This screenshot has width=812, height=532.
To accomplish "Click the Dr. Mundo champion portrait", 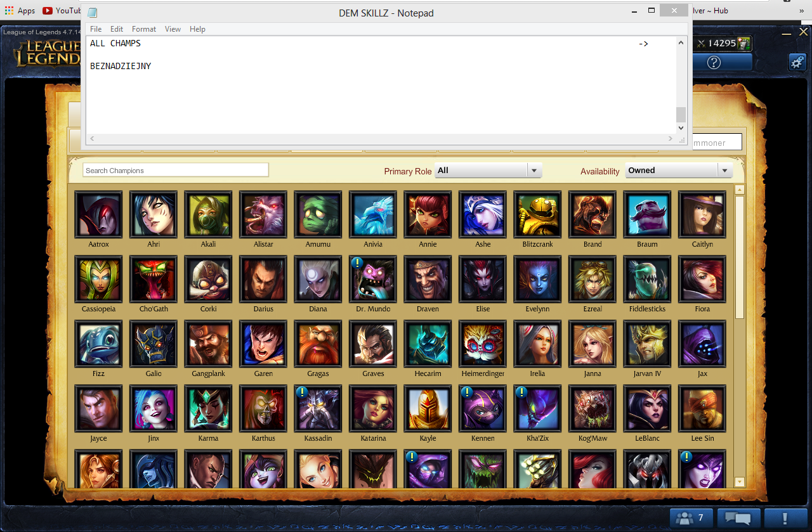I will click(x=373, y=279).
